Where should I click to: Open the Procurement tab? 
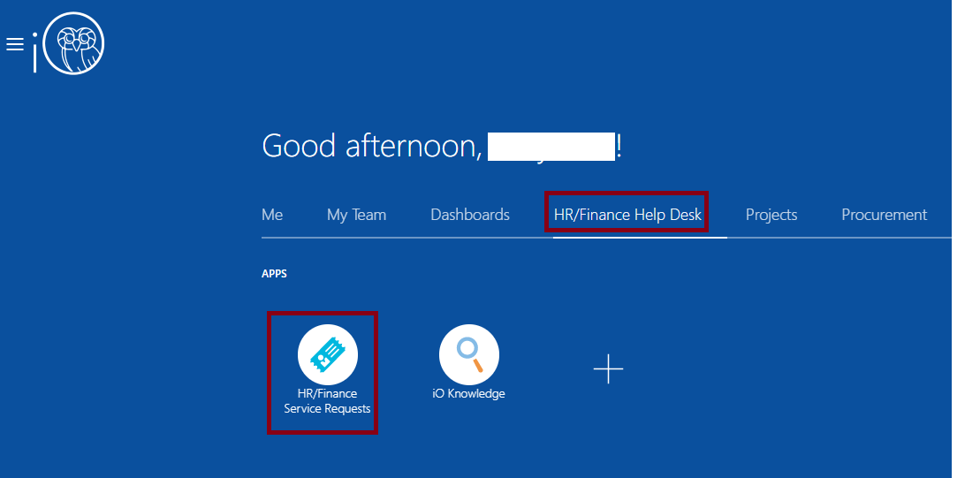coord(884,215)
